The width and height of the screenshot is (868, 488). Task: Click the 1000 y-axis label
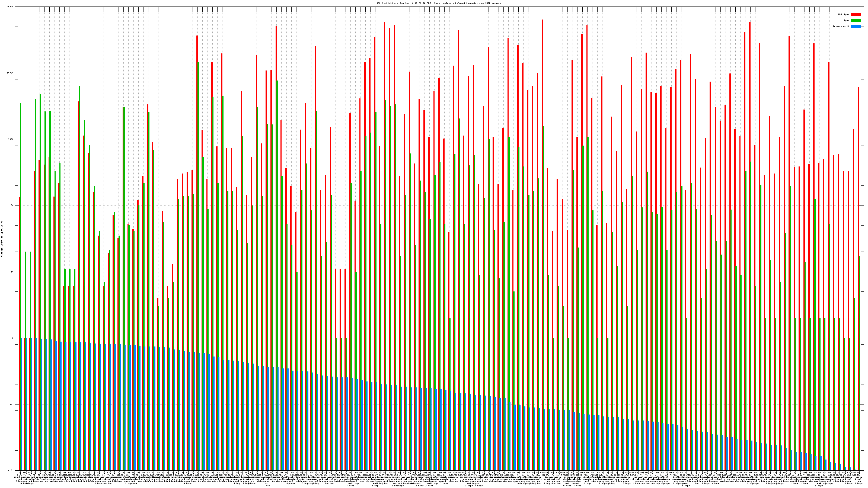(11, 139)
